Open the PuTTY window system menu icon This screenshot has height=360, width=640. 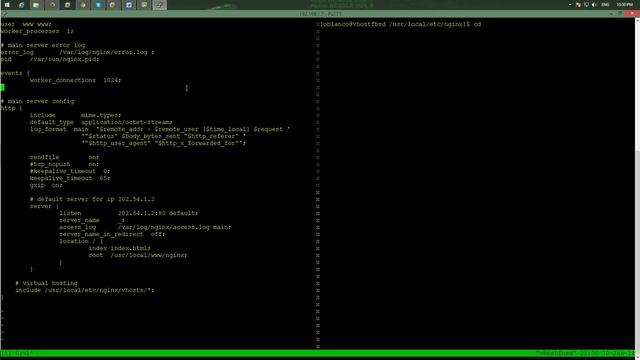[x=4, y=14]
